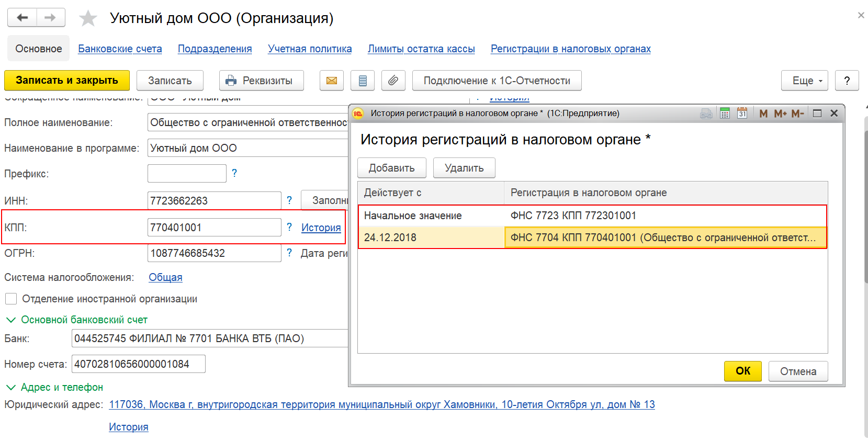Open Учетная политика tab

(x=310, y=49)
